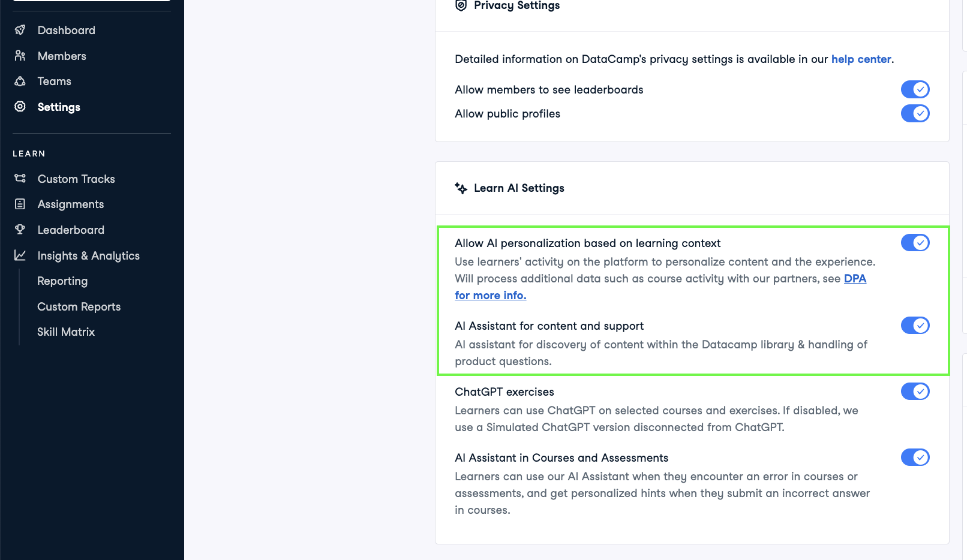Toggle AI Assistant in Courses and Assessments

(x=915, y=457)
